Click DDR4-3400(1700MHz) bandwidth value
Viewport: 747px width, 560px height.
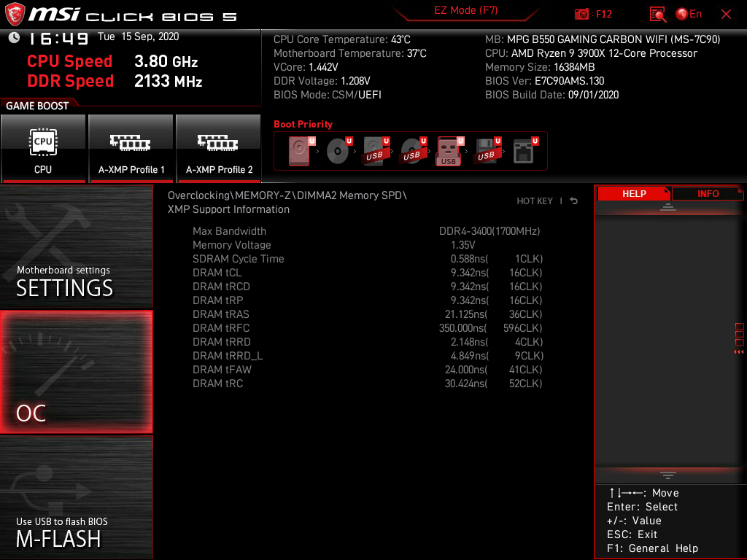point(489,231)
